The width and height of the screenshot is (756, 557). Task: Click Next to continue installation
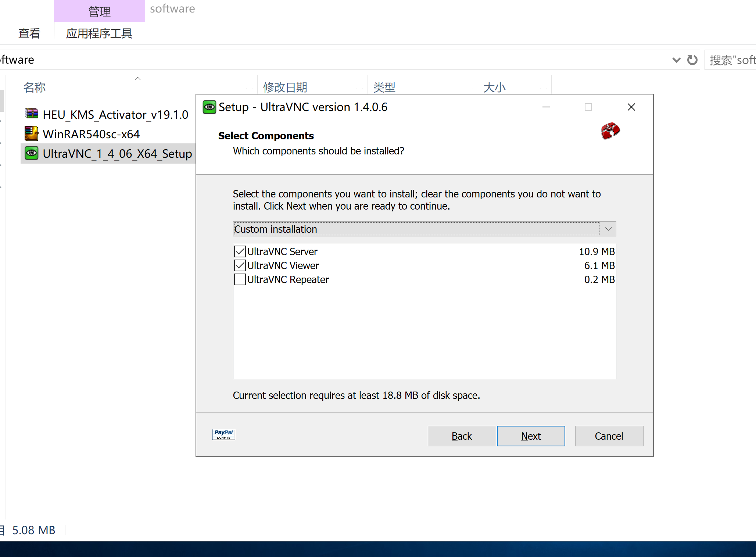531,436
